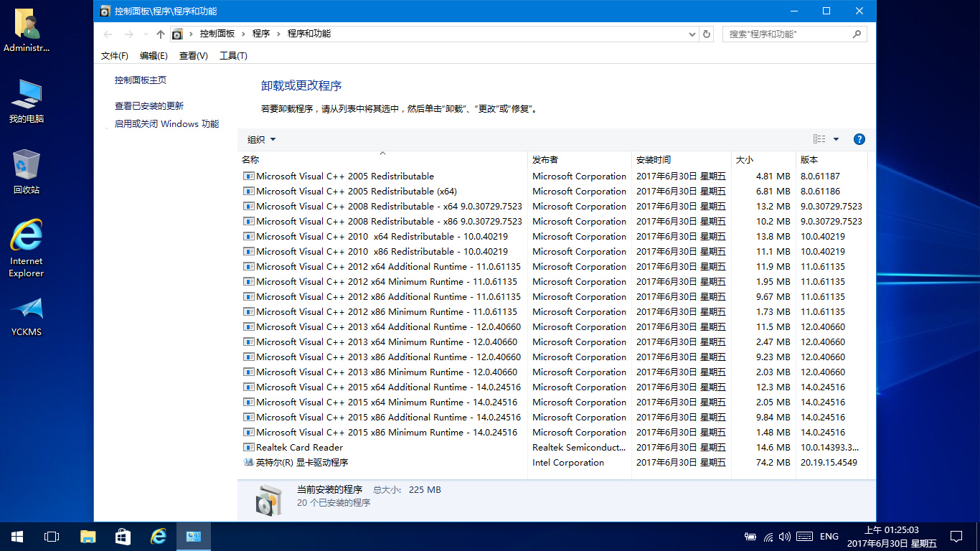This screenshot has width=980, height=551.
Task: Open the view options dropdown arrow
Action: tap(836, 139)
